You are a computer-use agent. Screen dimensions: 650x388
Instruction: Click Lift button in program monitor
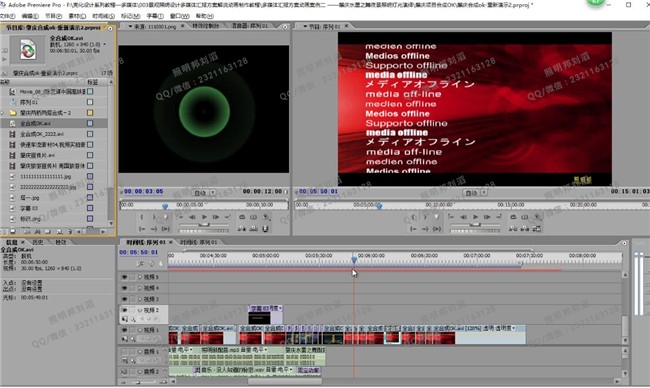click(x=513, y=228)
